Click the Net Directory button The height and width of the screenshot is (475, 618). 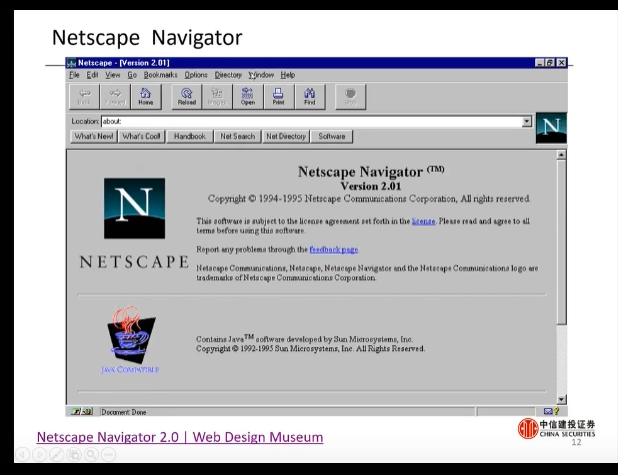pos(286,136)
